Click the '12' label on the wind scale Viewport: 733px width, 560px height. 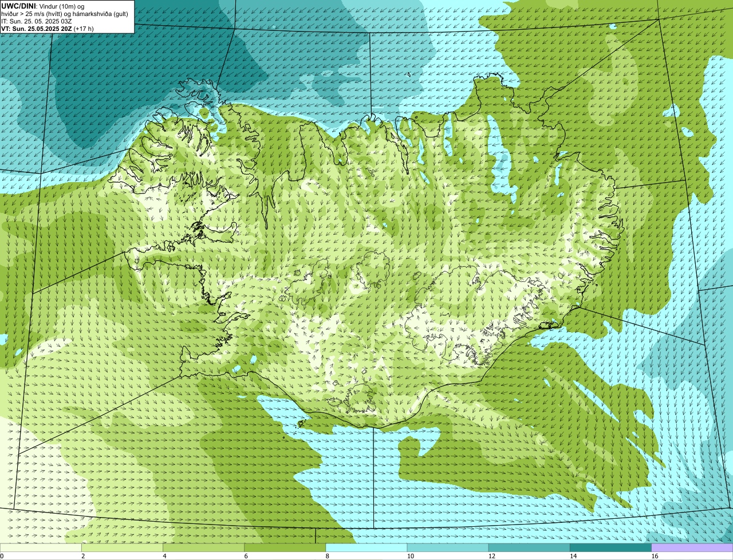point(492,556)
